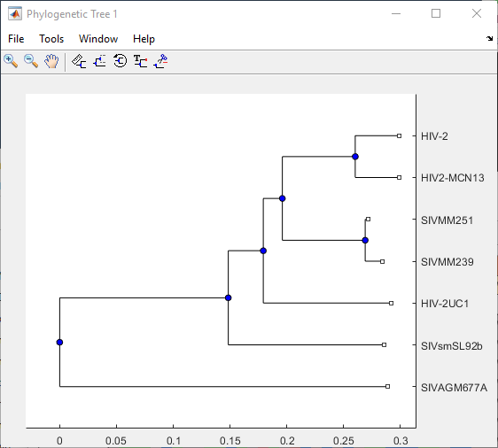Collapse the SIVMM251 and SIVMM239 branch node

tap(365, 240)
